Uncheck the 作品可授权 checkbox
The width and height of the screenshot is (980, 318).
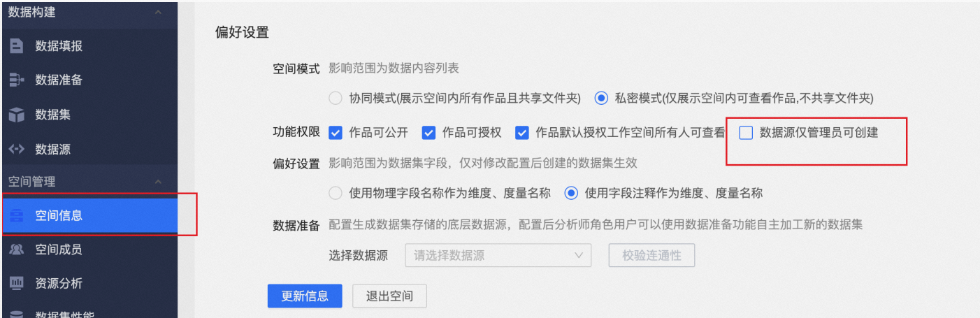tap(428, 132)
